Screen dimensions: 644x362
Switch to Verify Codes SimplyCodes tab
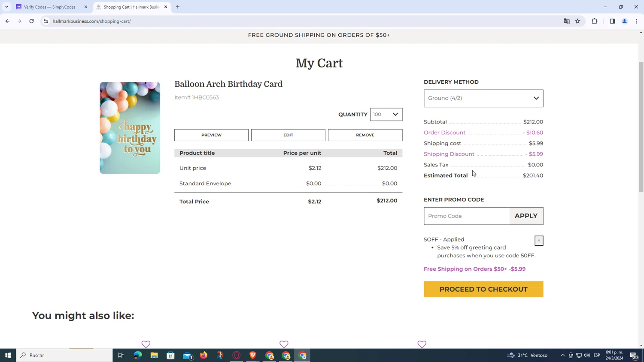tap(49, 7)
